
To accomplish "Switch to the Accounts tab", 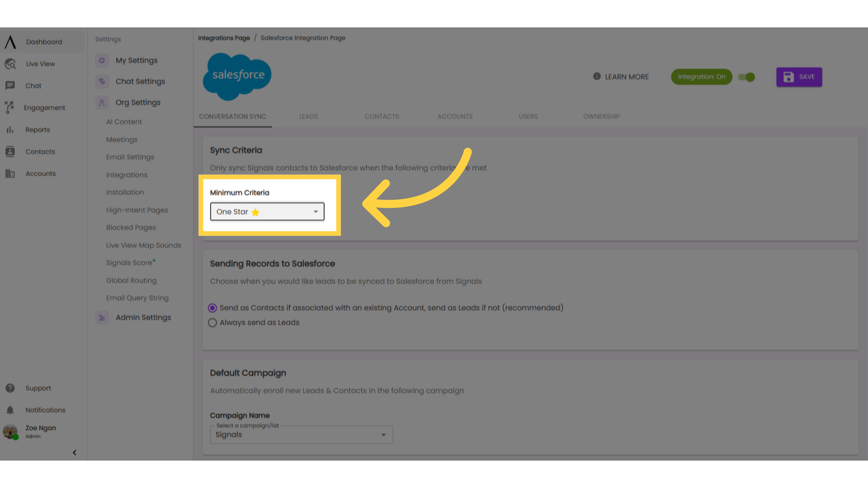I will (455, 117).
